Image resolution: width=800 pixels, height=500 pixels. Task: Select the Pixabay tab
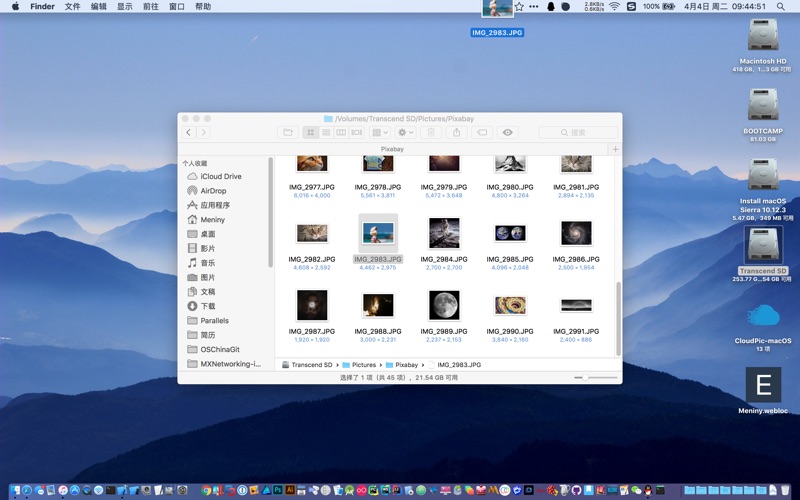click(392, 149)
